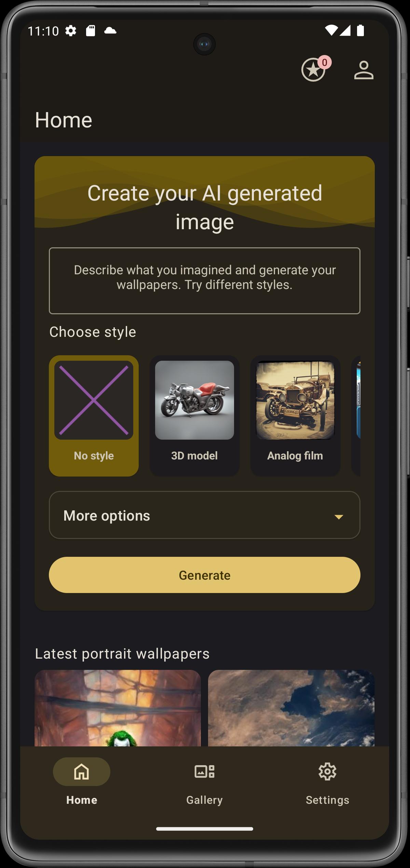The image size is (410, 868).
Task: Switch to the Gallery tab
Action: (204, 782)
